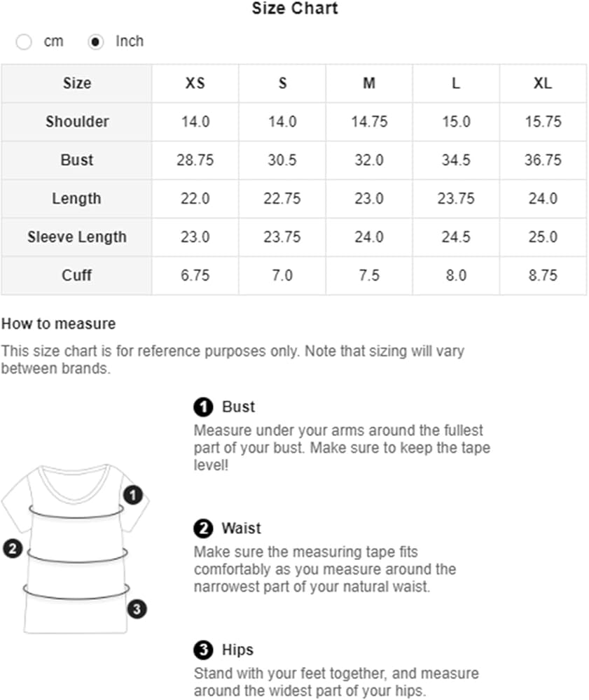
Task: Click the Length value 22.75 for S
Action: [x=282, y=199]
